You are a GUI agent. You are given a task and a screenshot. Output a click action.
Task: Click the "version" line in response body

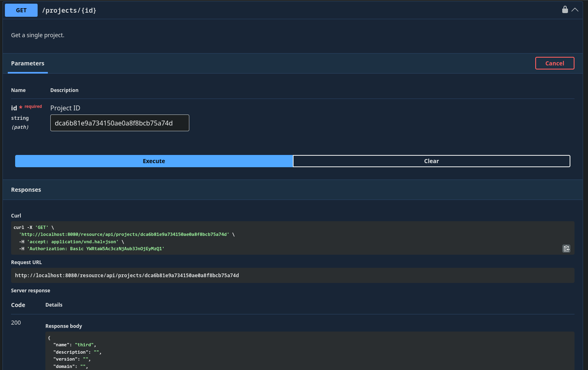pyautogui.click(x=72, y=359)
